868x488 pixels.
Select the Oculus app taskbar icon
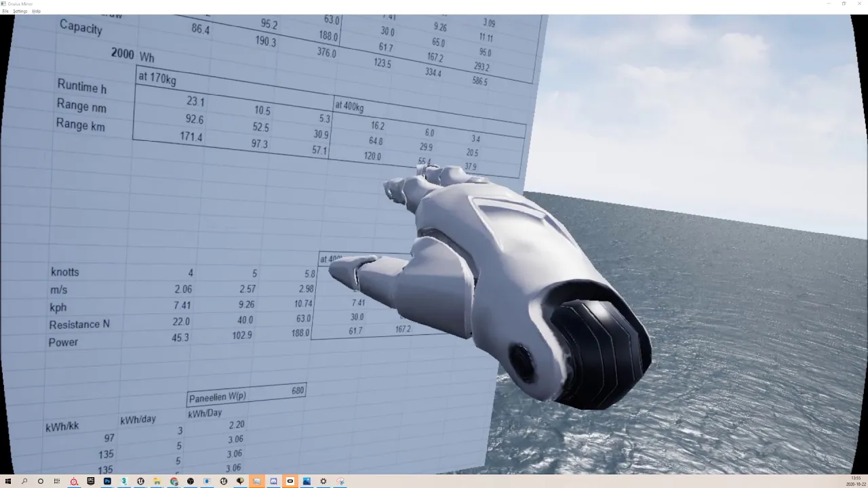click(290, 481)
